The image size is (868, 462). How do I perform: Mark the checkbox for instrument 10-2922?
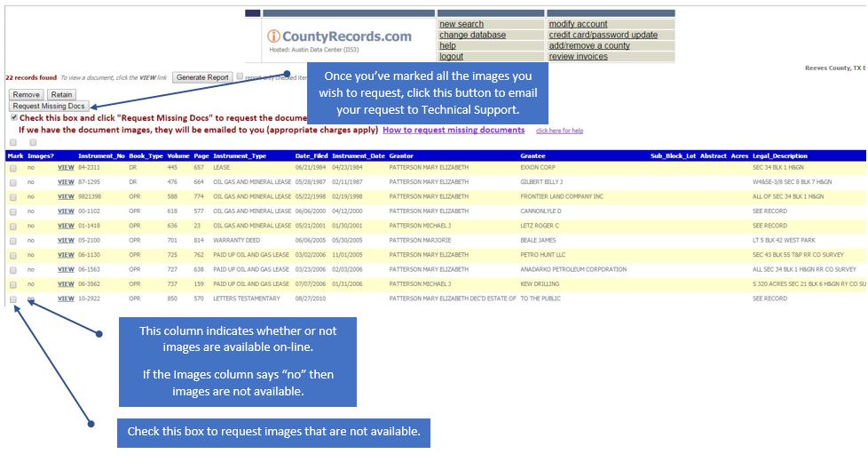12,299
